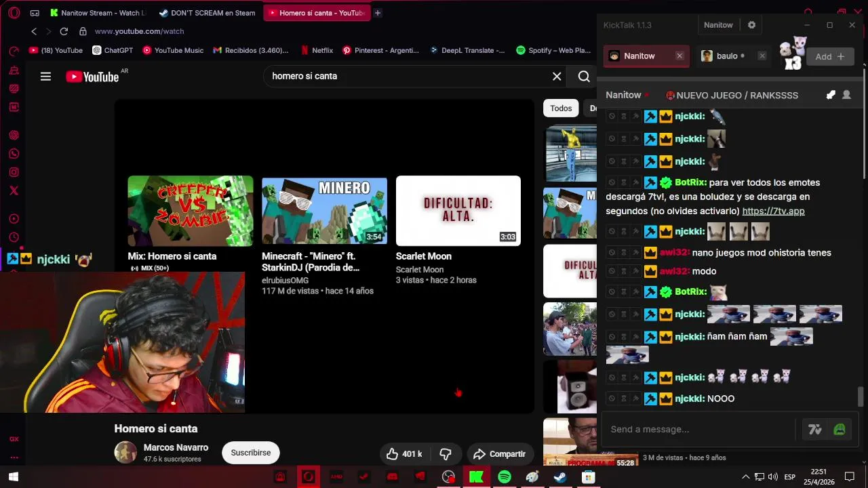Screen dimensions: 868x488
Task: Click KickTalk chat scrollbar thumb
Action: pos(861,396)
